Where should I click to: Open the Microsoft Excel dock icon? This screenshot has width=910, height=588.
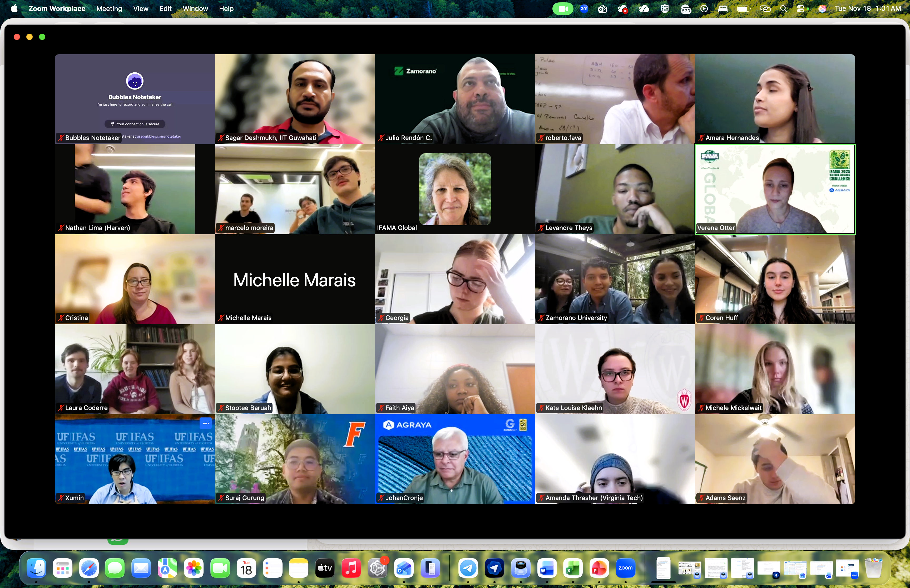(x=573, y=568)
